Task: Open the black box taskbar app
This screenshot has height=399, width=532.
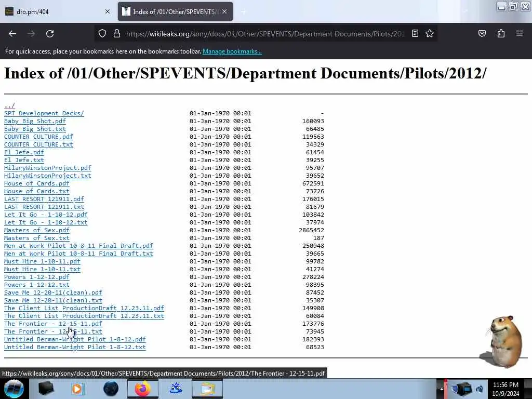Action: click(x=46, y=389)
